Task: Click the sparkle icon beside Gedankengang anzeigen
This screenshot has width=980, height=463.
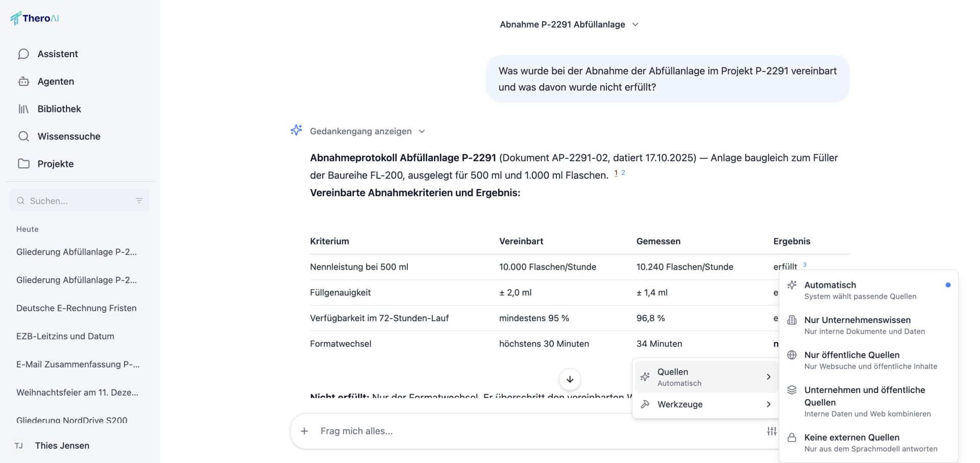Action: pos(296,130)
